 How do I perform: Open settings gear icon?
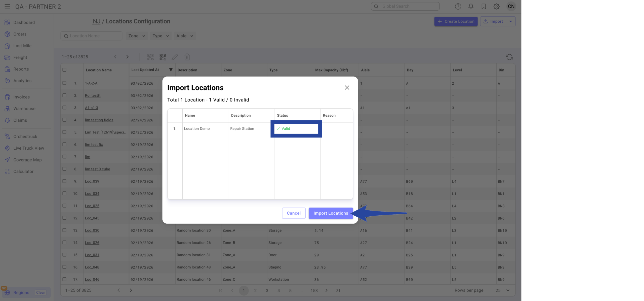[496, 6]
